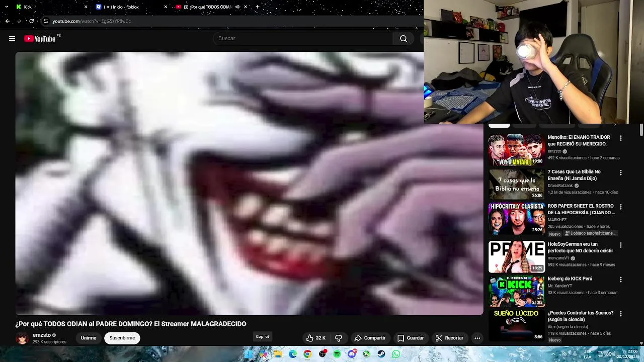Open Steam from the taskbar
644x362 pixels.
(x=381, y=354)
